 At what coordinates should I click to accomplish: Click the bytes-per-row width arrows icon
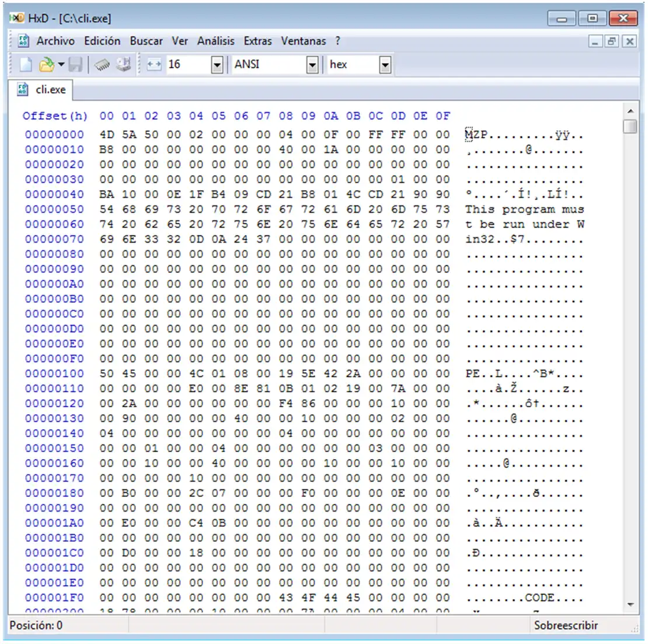[x=154, y=64]
